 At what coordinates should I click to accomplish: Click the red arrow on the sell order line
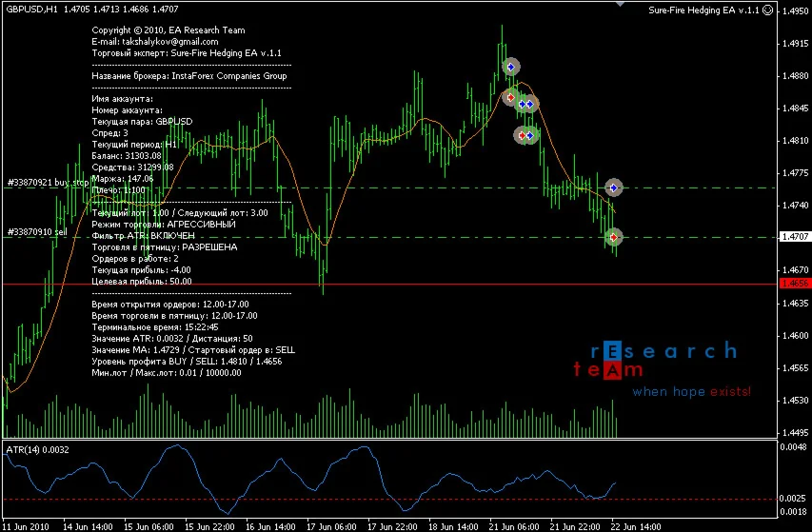coord(614,238)
